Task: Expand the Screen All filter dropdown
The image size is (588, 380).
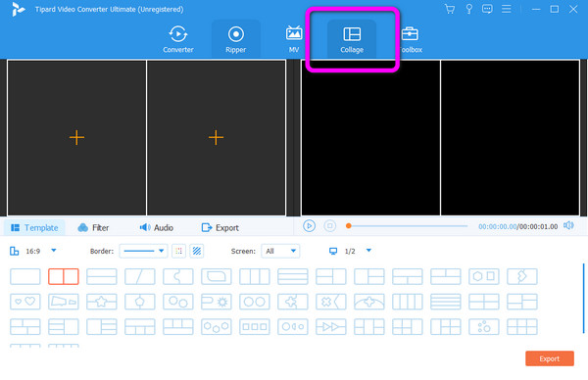Action: pos(280,251)
